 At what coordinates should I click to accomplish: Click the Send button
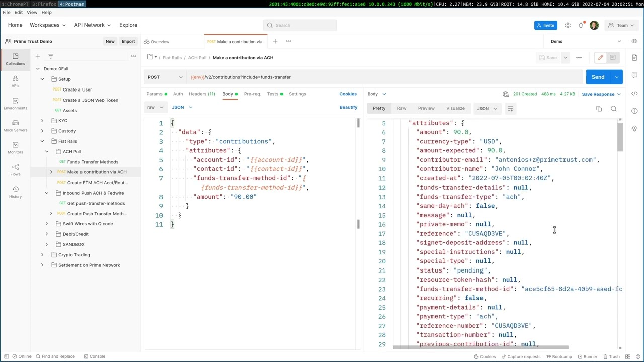[598, 77]
